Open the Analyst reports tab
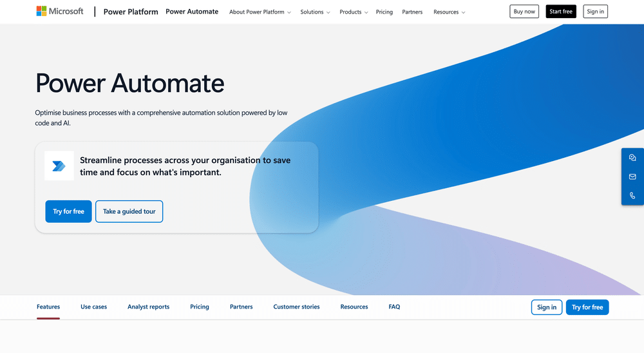The width and height of the screenshot is (644, 353). pos(148,307)
